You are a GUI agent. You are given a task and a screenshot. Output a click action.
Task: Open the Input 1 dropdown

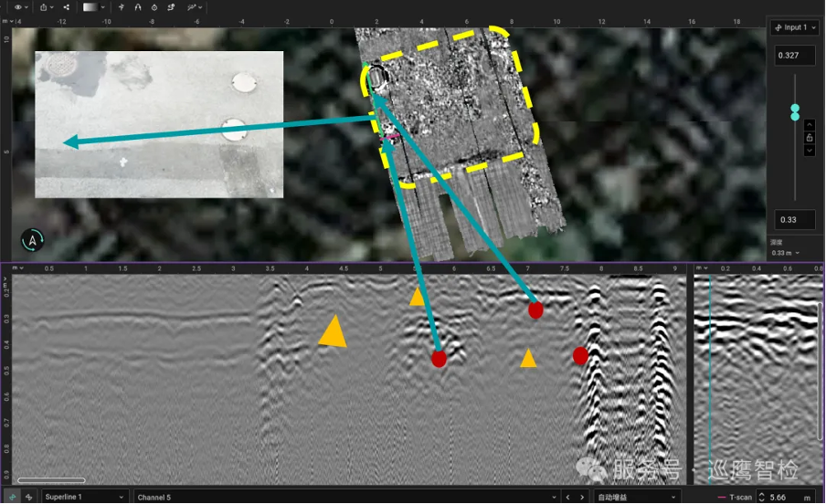(794, 27)
